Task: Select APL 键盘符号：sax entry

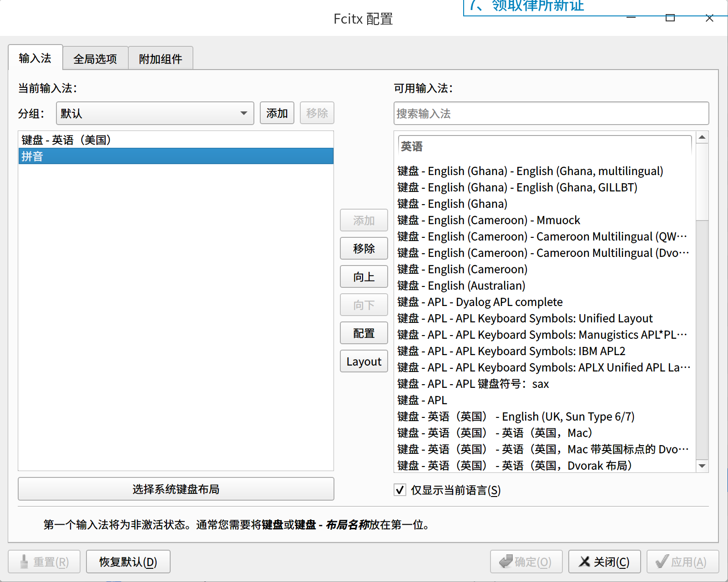Action: click(545, 384)
